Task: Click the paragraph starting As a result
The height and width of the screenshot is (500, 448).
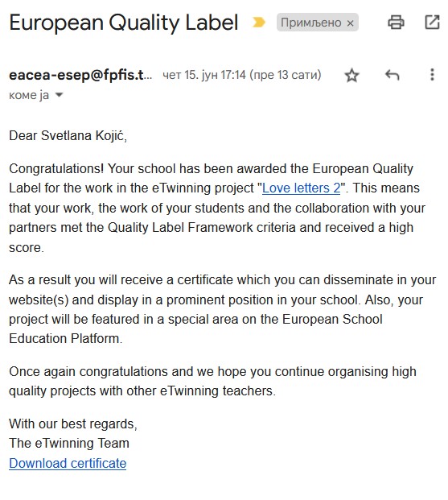Action: (x=223, y=309)
